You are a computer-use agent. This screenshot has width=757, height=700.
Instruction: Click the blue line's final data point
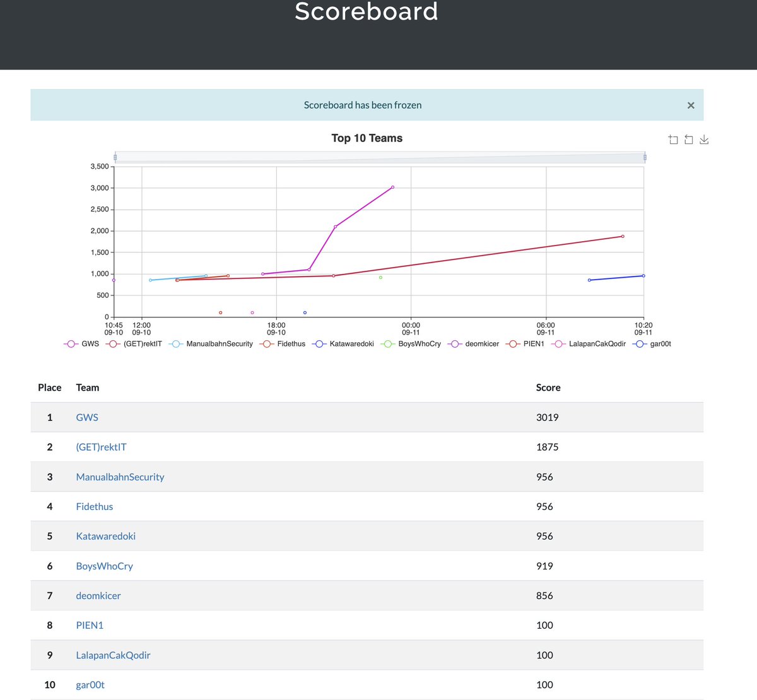(643, 275)
